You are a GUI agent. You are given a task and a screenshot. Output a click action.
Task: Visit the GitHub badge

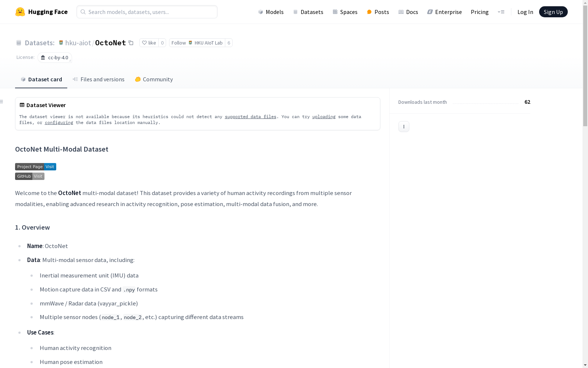pos(30,176)
